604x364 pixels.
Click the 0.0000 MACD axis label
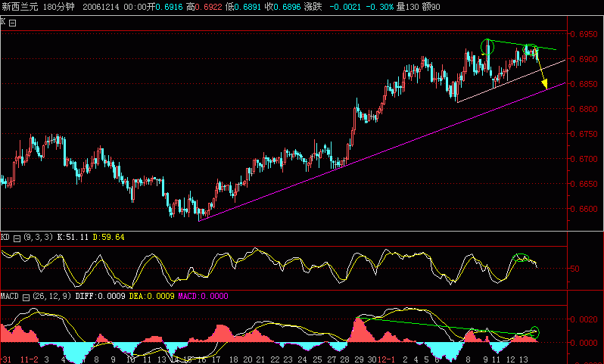pyautogui.click(x=584, y=342)
